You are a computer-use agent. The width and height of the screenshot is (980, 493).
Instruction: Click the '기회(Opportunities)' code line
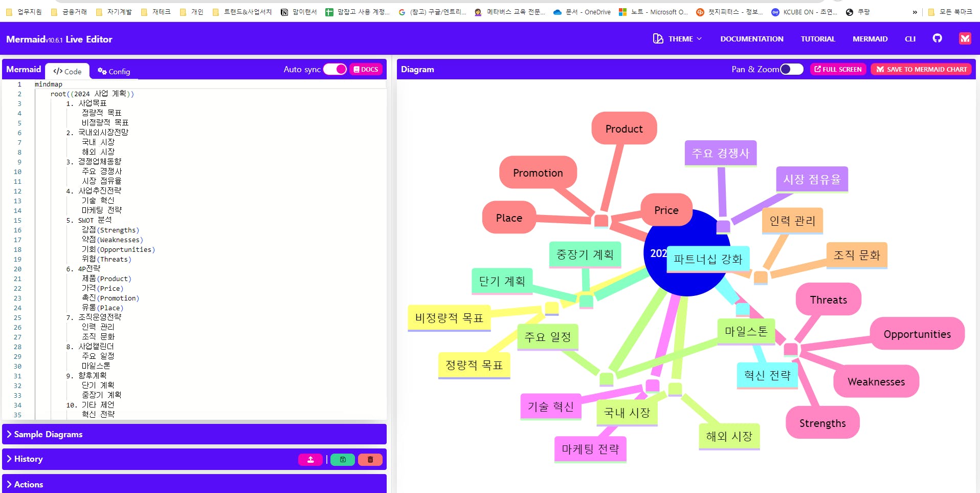coord(118,249)
